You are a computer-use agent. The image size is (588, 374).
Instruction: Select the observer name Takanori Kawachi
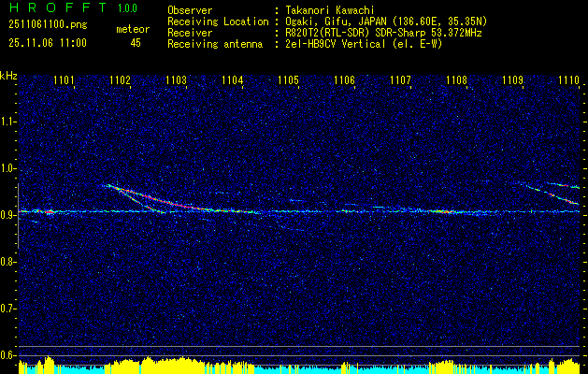330,10
